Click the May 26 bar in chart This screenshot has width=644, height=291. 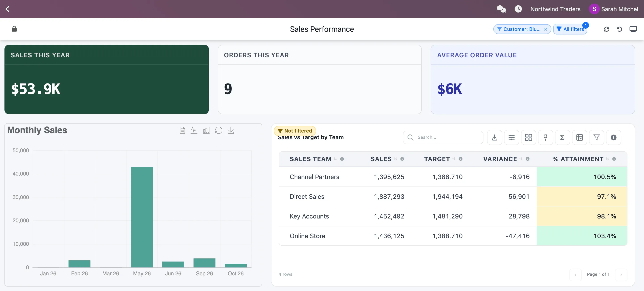tap(142, 217)
